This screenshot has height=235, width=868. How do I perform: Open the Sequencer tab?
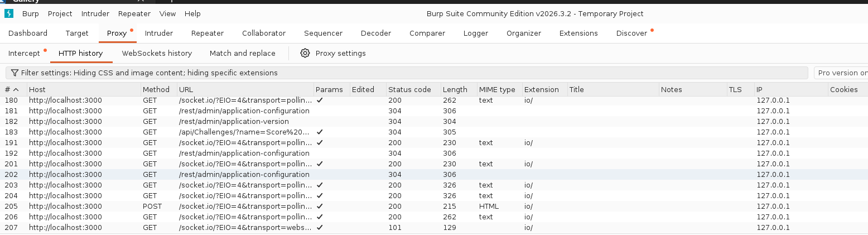click(x=323, y=33)
